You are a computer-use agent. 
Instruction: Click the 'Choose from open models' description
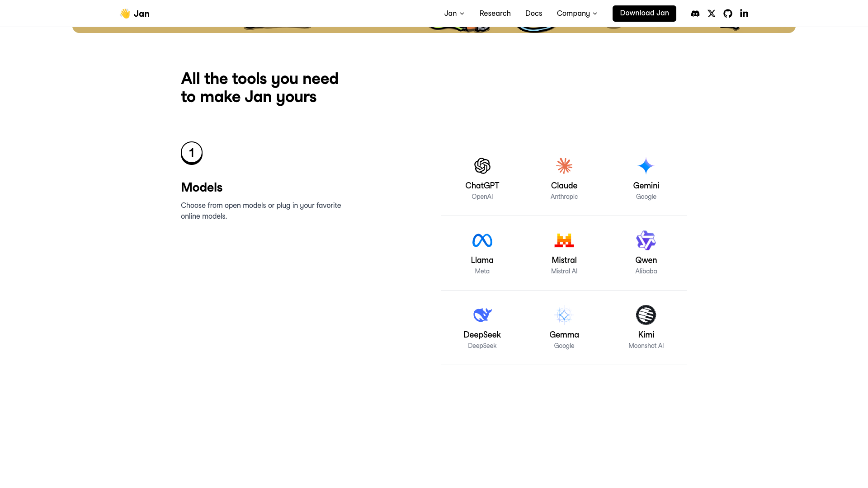click(x=261, y=211)
